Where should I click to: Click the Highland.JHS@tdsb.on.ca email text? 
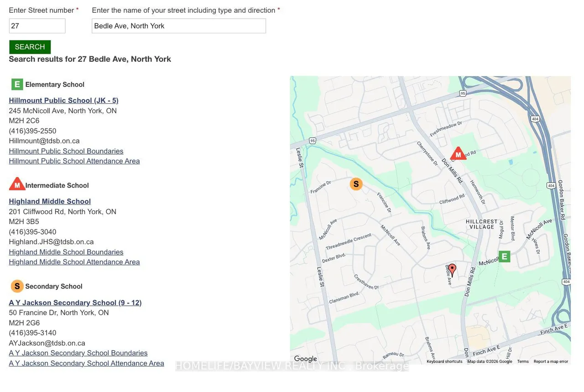(51, 242)
